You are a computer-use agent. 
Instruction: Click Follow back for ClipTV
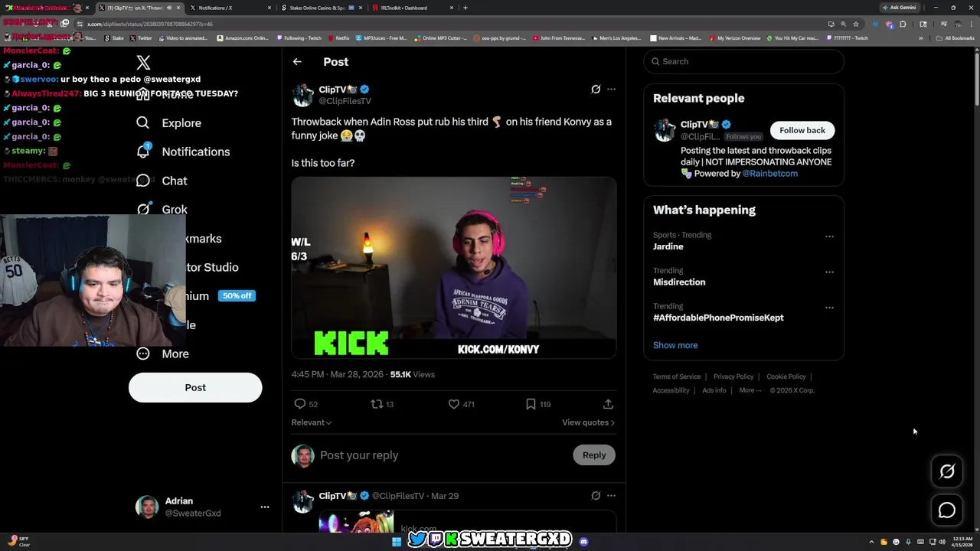(802, 130)
